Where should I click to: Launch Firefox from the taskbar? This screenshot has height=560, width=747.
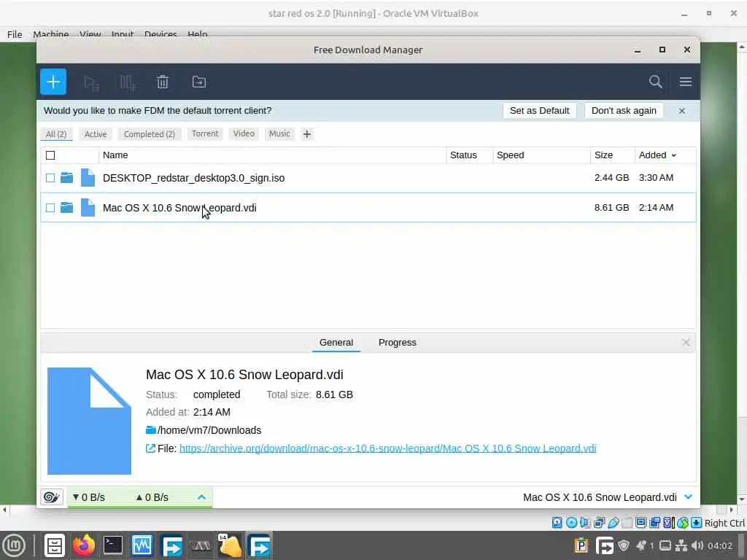[84, 545]
